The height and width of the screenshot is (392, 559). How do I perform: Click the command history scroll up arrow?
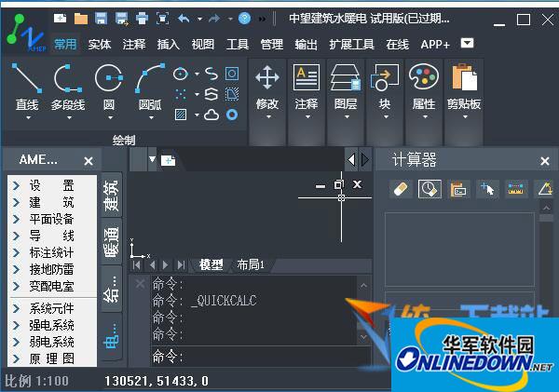click(x=363, y=285)
